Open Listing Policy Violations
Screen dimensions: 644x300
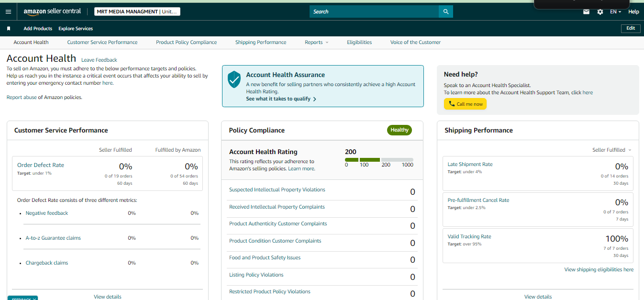pos(256,275)
